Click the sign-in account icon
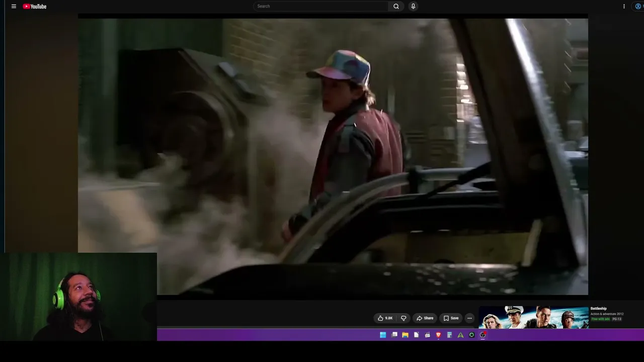 pyautogui.click(x=638, y=7)
